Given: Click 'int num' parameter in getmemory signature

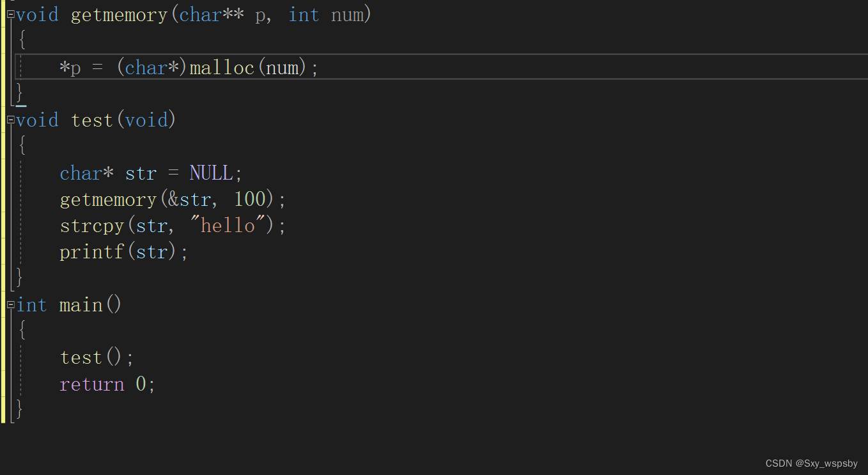Looking at the screenshot, I should click(325, 15).
